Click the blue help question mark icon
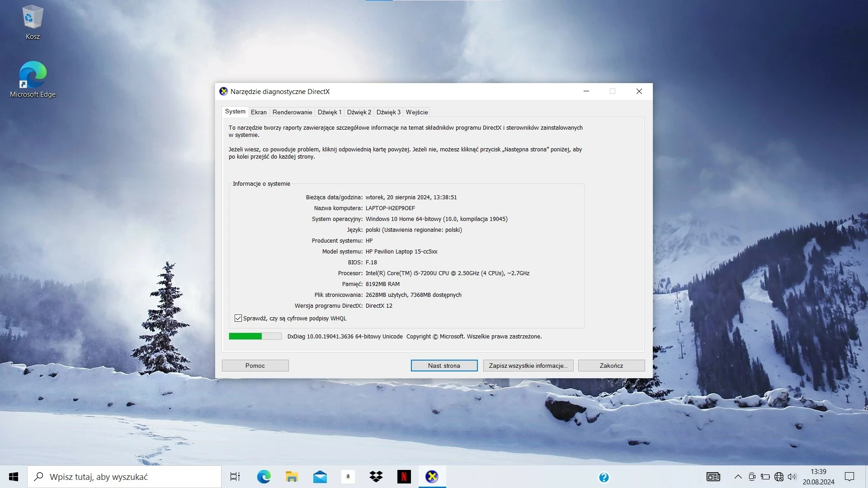The height and width of the screenshot is (488, 868). [x=604, y=477]
